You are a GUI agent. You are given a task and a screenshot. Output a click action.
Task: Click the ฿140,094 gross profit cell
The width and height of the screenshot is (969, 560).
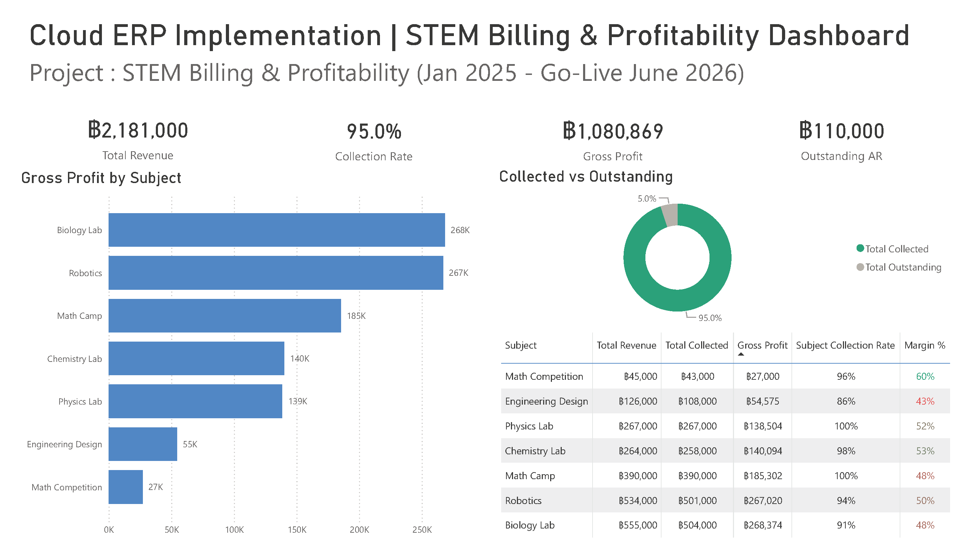762,451
